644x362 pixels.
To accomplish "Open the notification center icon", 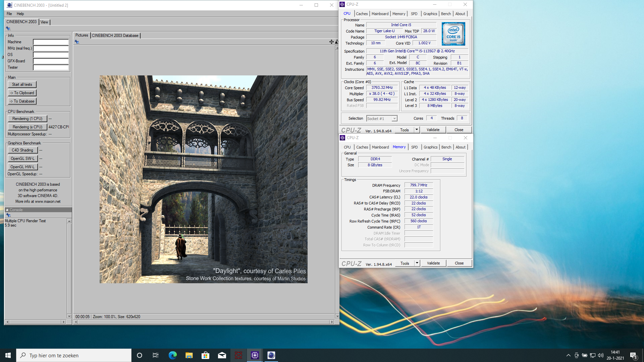I will 634,355.
